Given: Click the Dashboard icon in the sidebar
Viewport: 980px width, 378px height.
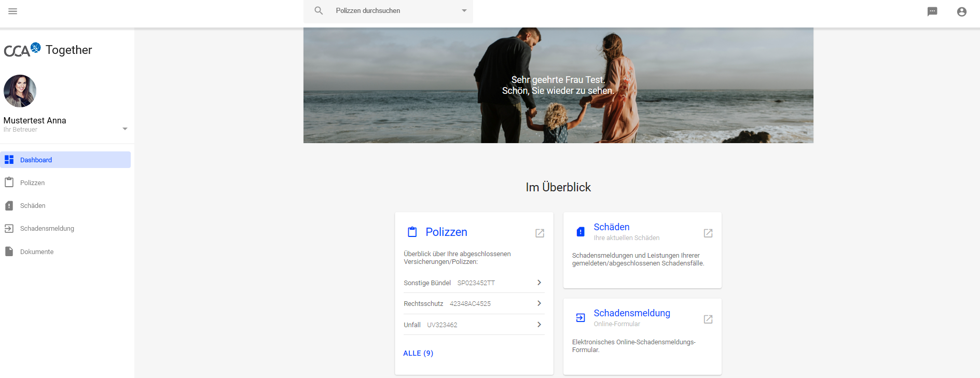Looking at the screenshot, I should click(x=9, y=160).
